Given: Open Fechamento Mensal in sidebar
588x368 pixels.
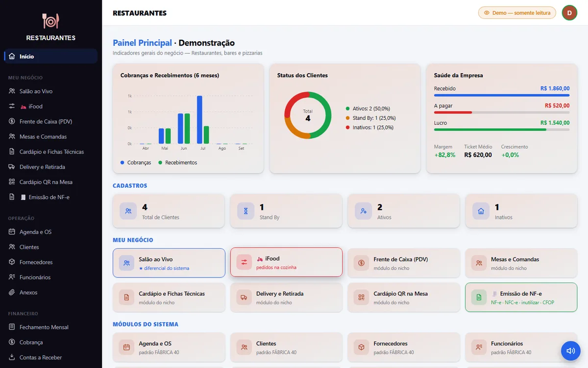Looking at the screenshot, I should (51, 327).
